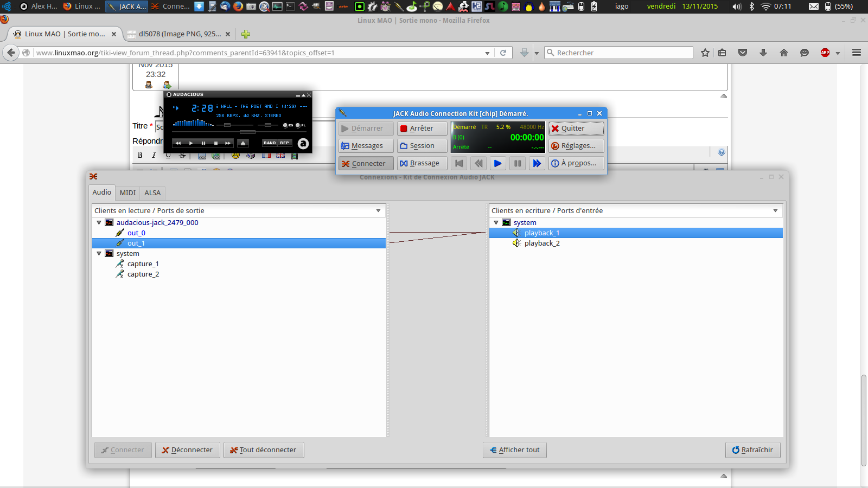Open the URL bar history dropdown arrow
The height and width of the screenshot is (488, 868).
coord(487,53)
